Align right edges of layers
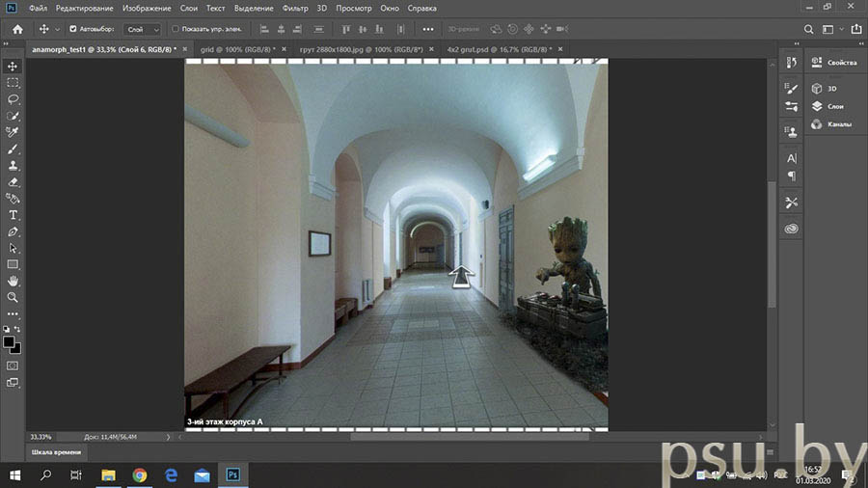This screenshot has height=488, width=868. point(298,29)
